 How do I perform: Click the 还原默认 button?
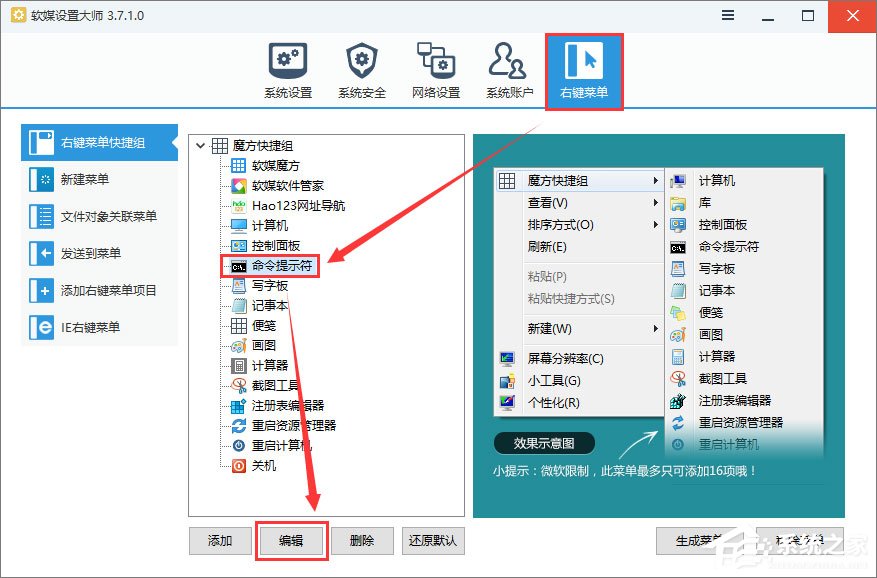[435, 540]
